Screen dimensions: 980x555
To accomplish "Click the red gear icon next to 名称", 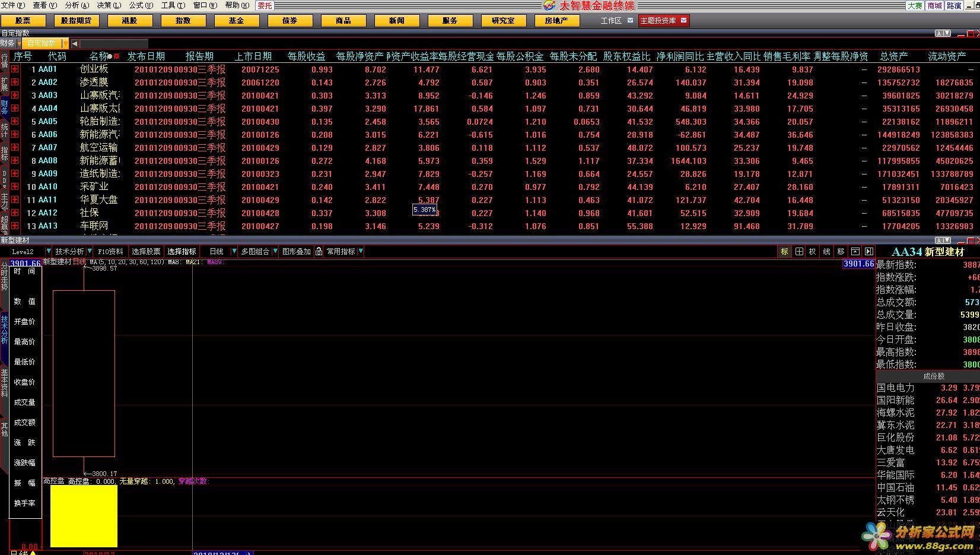I will (117, 56).
